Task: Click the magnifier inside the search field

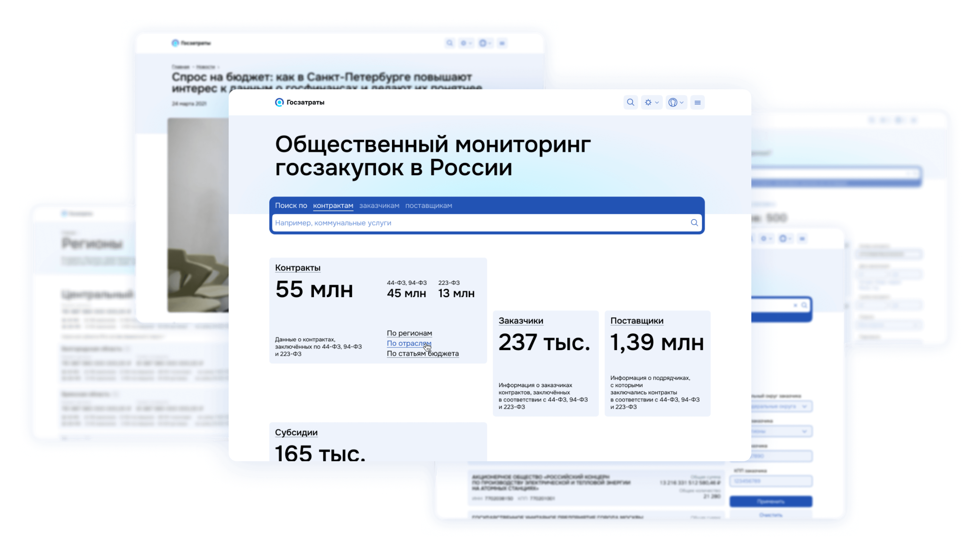Action: tap(694, 223)
